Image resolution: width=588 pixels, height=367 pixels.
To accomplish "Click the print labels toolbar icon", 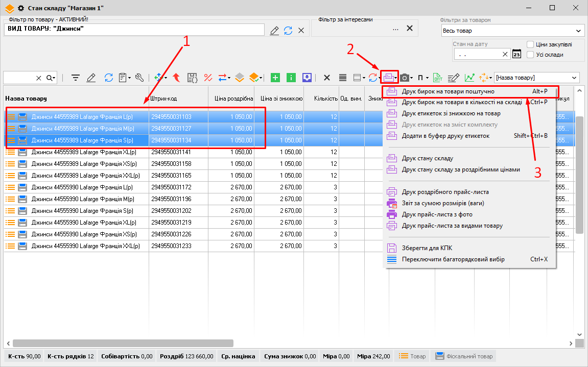I will 389,78.
